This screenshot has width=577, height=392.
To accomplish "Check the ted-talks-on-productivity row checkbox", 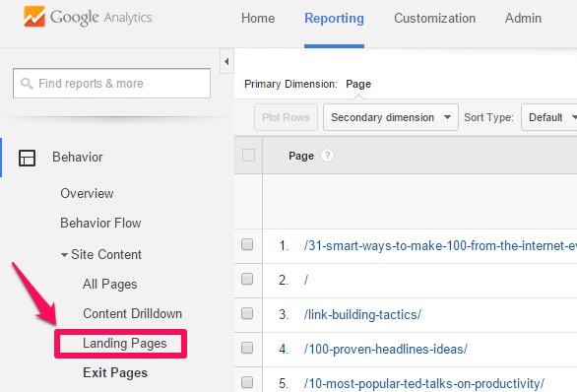I will pyautogui.click(x=247, y=382).
